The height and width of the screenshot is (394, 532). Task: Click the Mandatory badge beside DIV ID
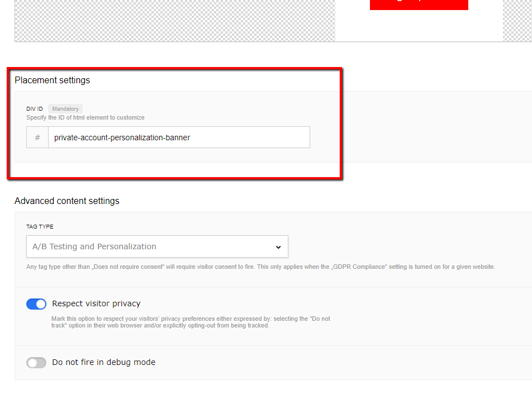65,109
